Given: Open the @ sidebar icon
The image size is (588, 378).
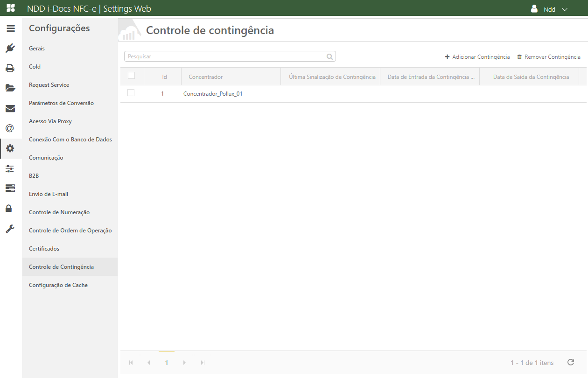Looking at the screenshot, I should click(10, 128).
